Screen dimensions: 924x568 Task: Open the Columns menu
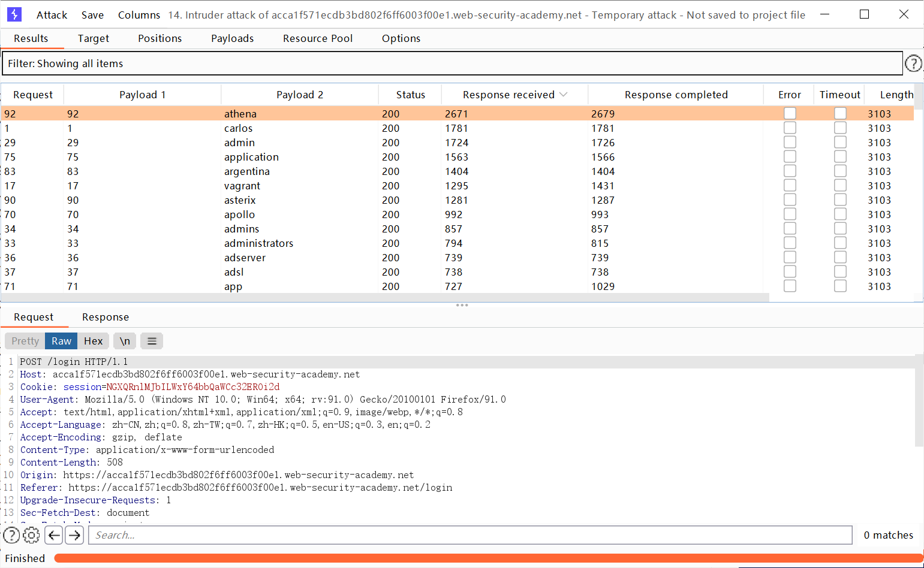click(139, 15)
